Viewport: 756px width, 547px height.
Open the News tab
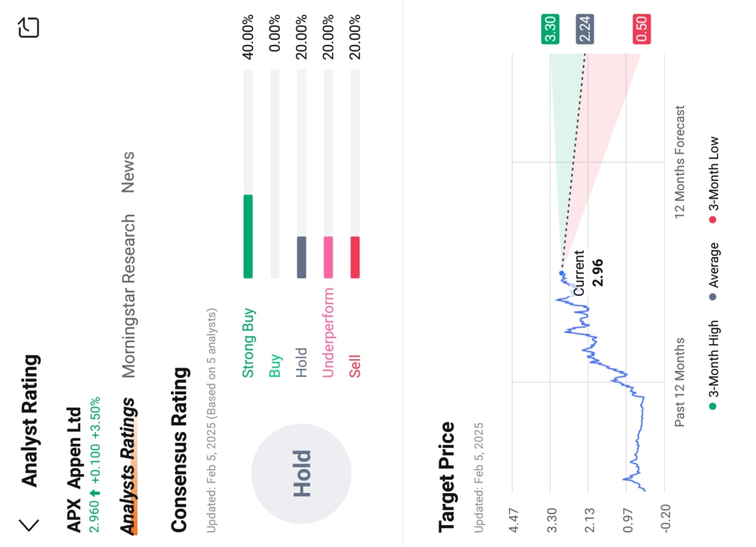128,172
